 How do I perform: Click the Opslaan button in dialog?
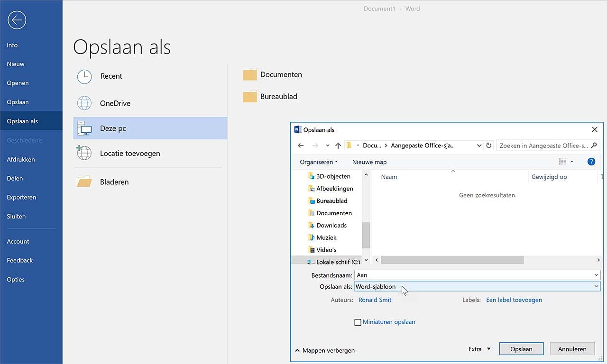(521, 349)
